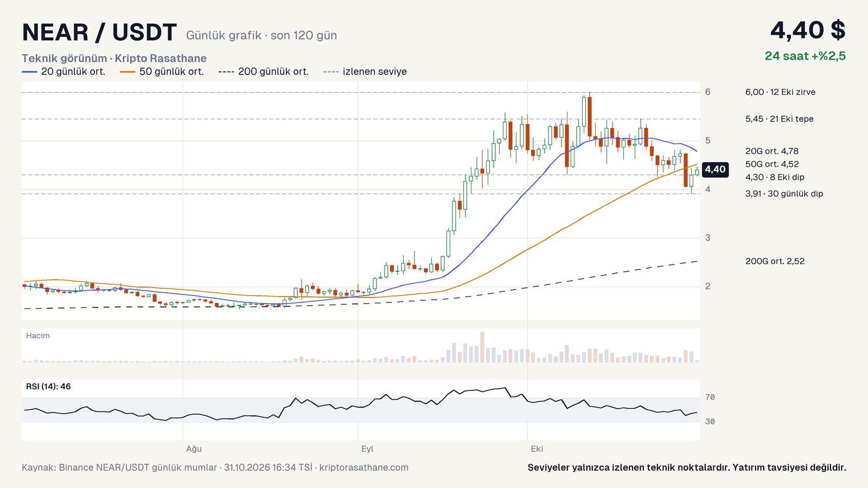Click the price axis tick 5

click(707, 140)
